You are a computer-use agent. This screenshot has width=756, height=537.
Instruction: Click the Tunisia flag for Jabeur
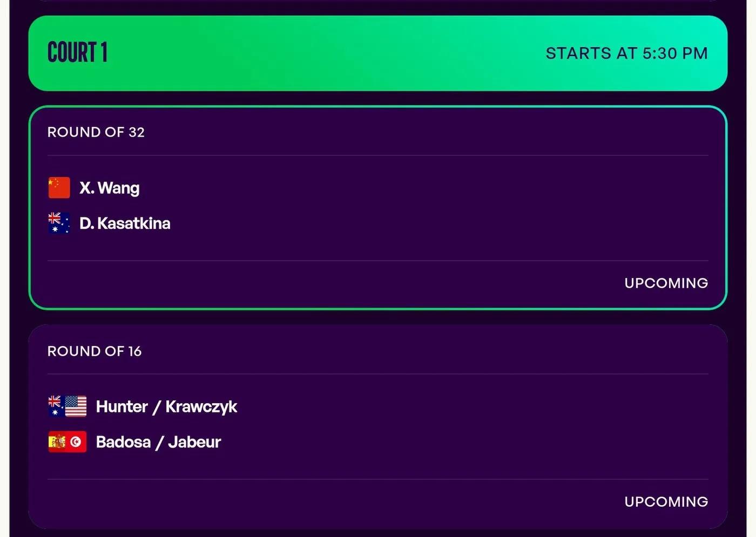click(76, 442)
